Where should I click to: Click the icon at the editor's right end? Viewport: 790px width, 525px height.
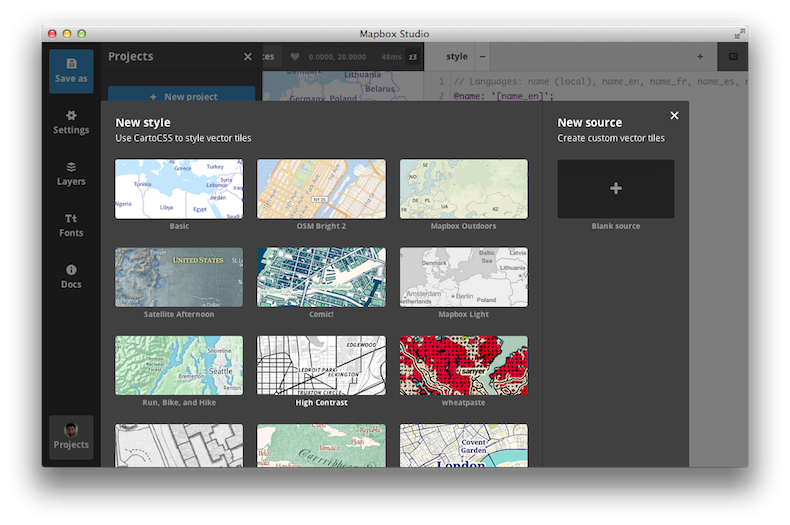point(733,56)
